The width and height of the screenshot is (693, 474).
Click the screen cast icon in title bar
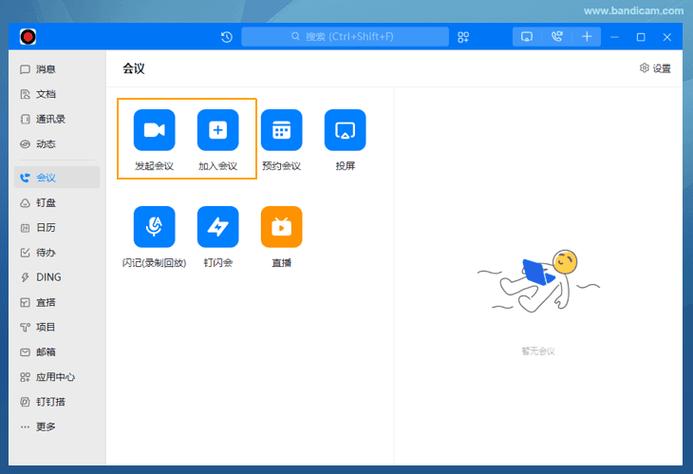tap(526, 37)
